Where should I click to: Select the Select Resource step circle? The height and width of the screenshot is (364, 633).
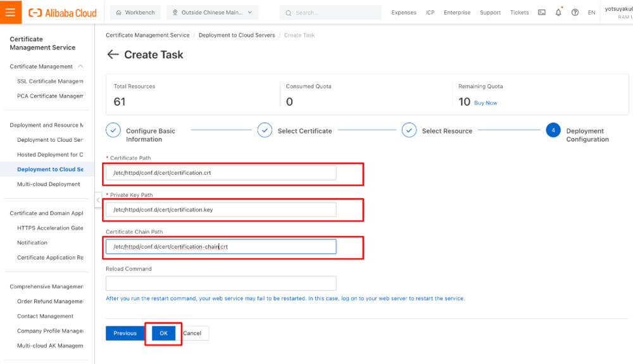(x=409, y=130)
